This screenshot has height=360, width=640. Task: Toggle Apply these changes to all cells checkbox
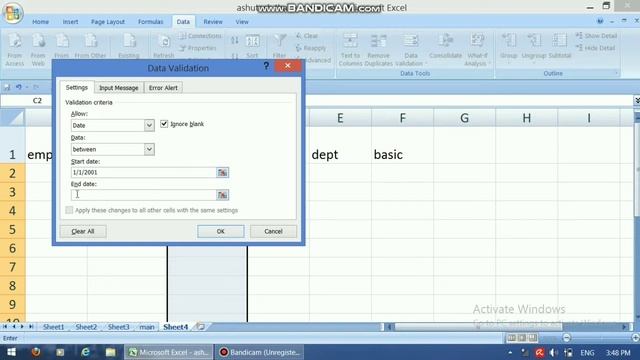(69, 210)
